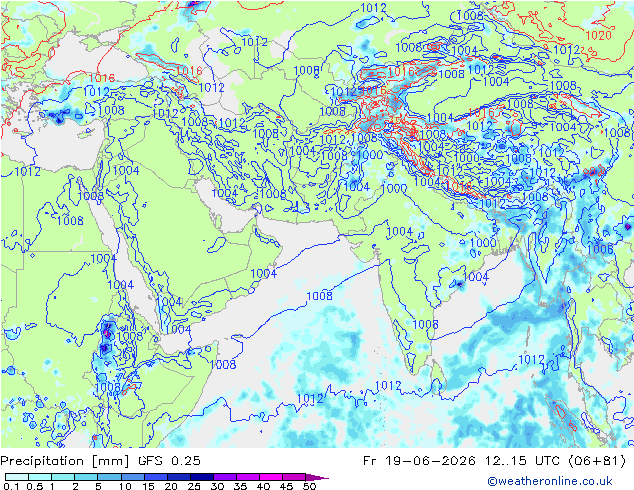Screen dimensions: 634x490
Task: Click the legend value 0.1
Action: coord(11,486)
